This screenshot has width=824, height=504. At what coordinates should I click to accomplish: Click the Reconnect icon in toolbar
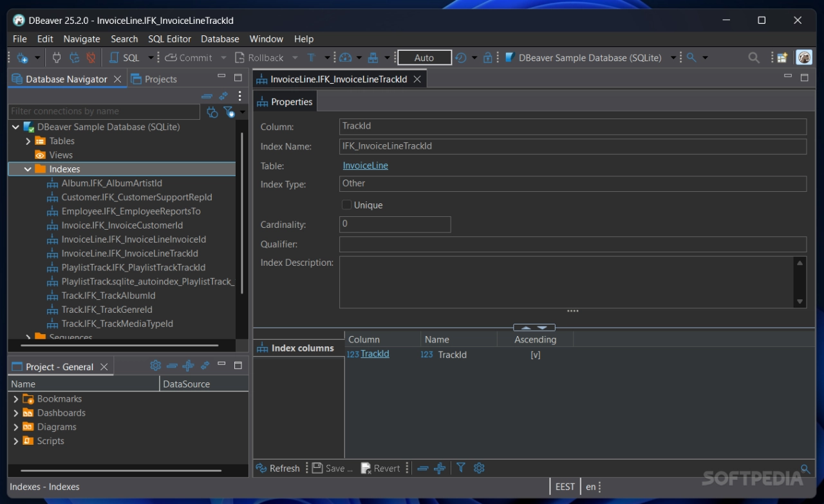tap(74, 58)
